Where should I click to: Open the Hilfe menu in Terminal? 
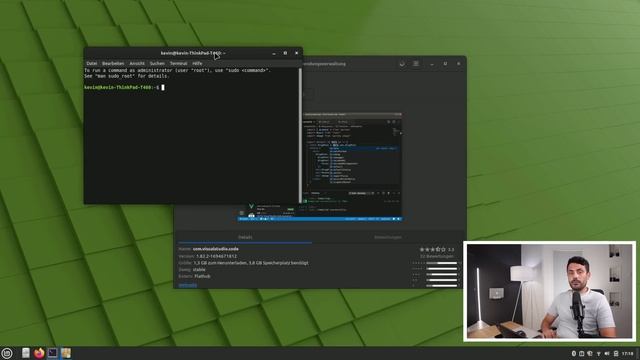point(197,64)
